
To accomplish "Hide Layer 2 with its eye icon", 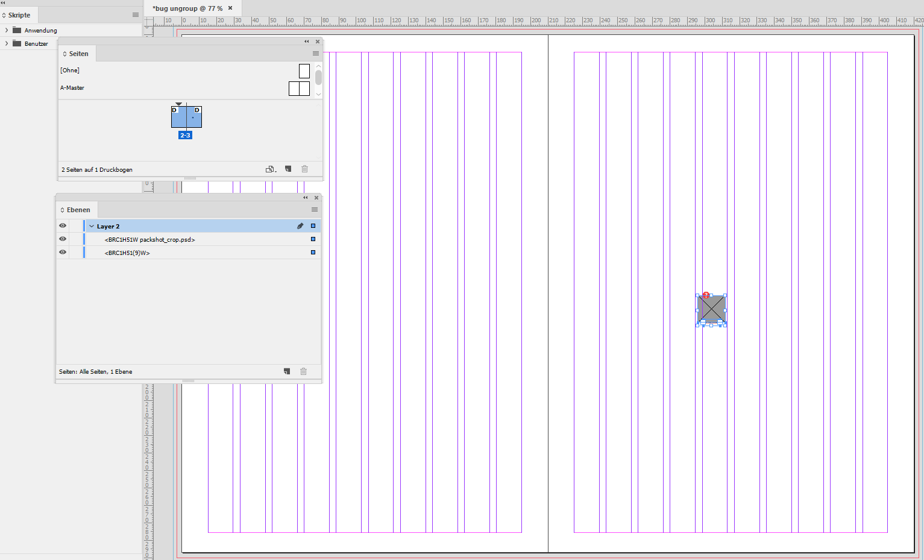I will pos(62,225).
